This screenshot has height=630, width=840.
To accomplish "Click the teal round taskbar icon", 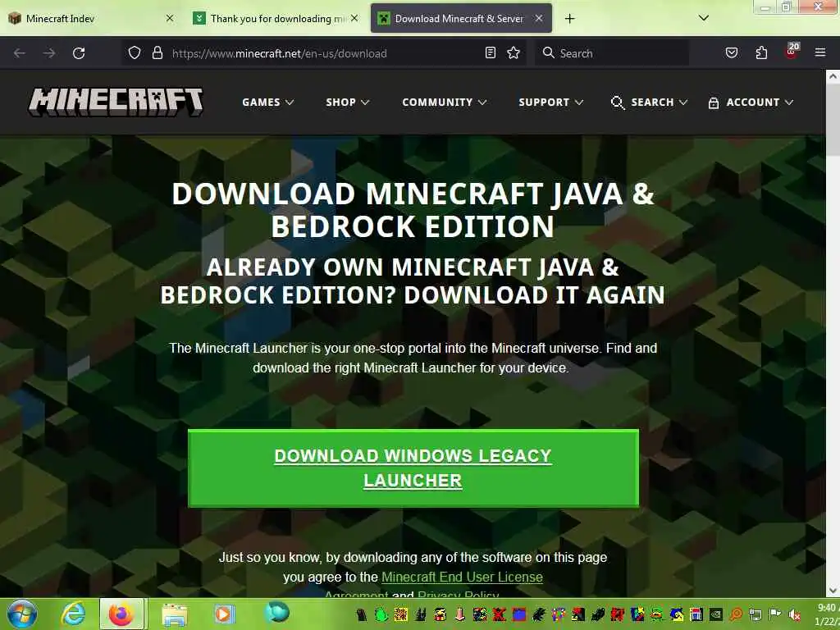I will pyautogui.click(x=276, y=613).
